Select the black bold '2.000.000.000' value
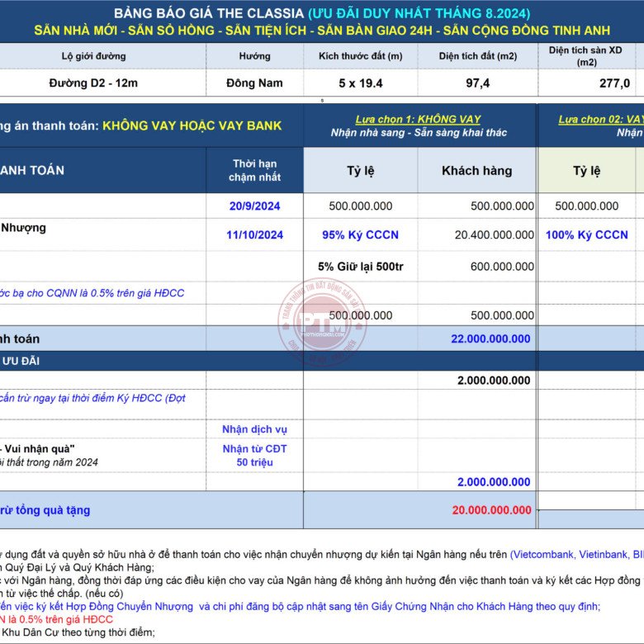644x644 pixels. [494, 381]
